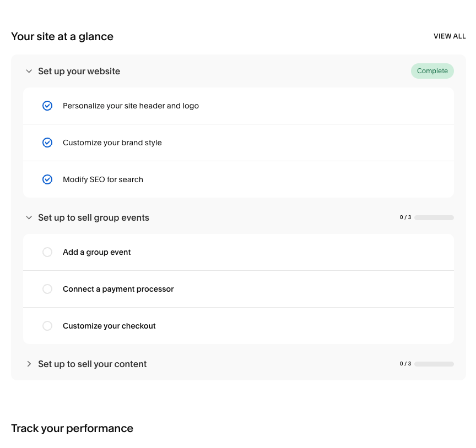Click the Set up to sell your content title
476x448 pixels.
pyautogui.click(x=92, y=364)
